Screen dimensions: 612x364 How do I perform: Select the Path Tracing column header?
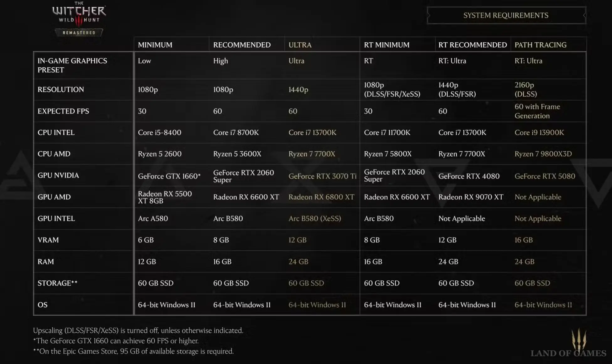tap(541, 45)
